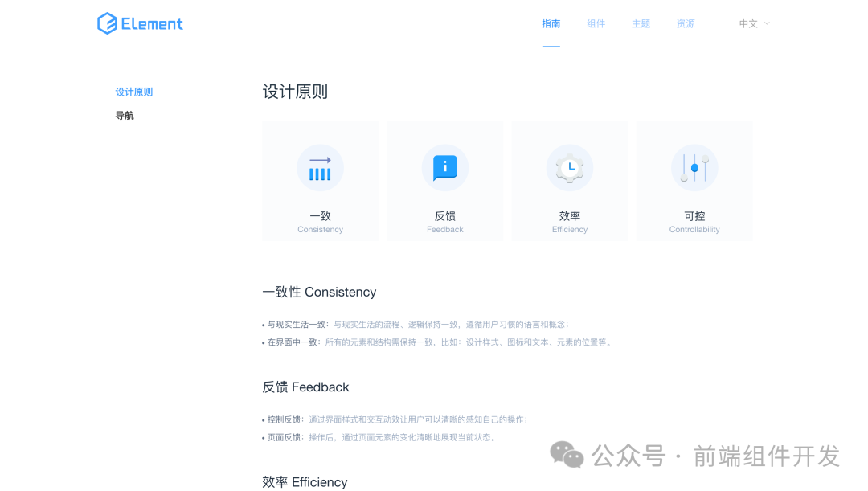Click the 效率 Efficiency card

[x=569, y=180]
